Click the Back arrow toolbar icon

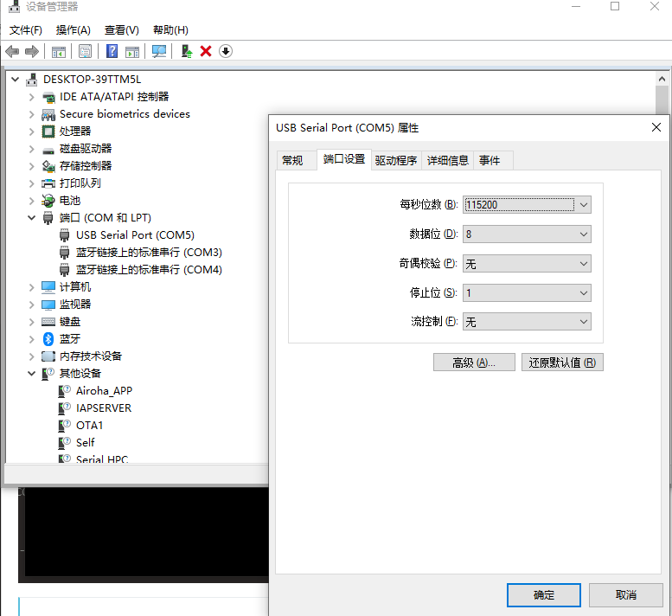point(12,51)
